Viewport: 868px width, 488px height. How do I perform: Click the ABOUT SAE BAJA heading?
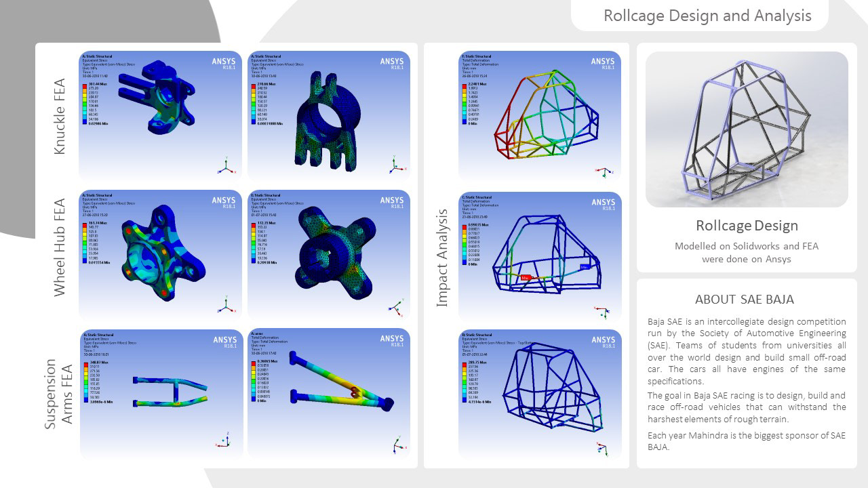tap(745, 299)
